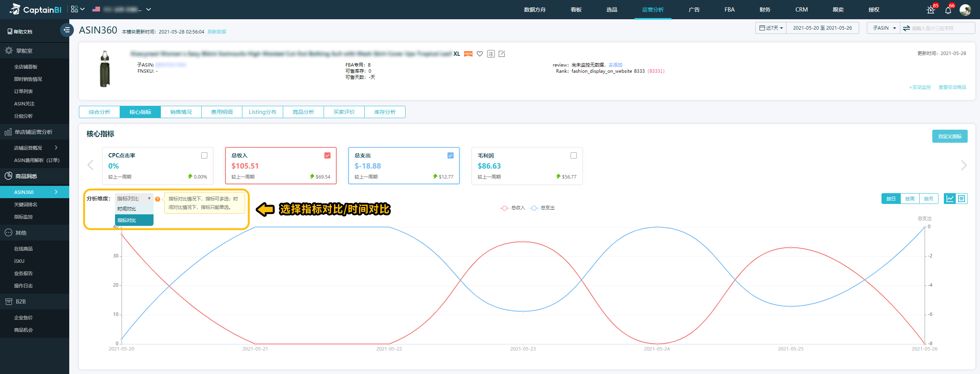Open the bell notifications icon

coord(948,10)
